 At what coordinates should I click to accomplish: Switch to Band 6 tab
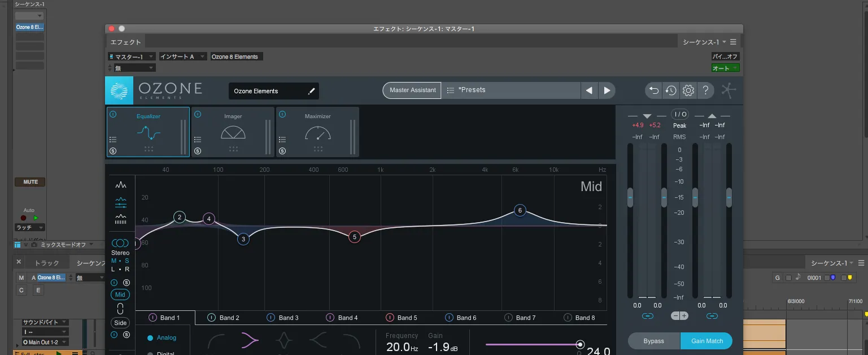461,318
